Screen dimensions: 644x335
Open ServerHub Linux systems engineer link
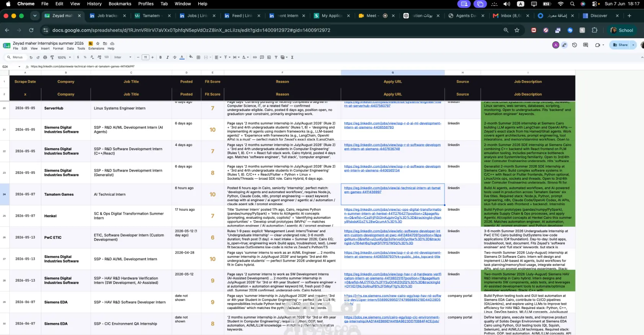point(392,104)
